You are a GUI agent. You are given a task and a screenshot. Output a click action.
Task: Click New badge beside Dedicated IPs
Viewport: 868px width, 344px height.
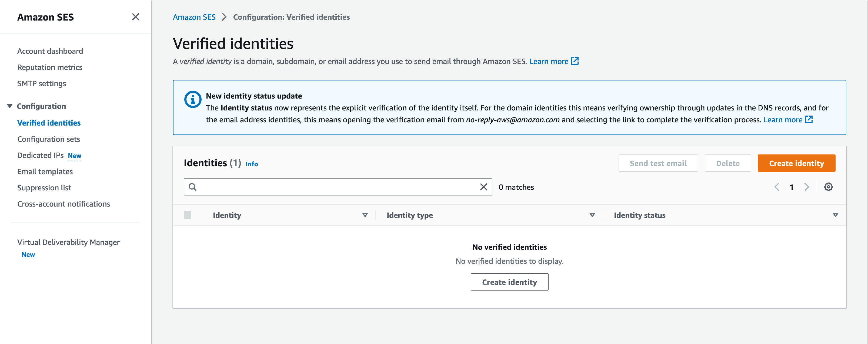point(75,156)
